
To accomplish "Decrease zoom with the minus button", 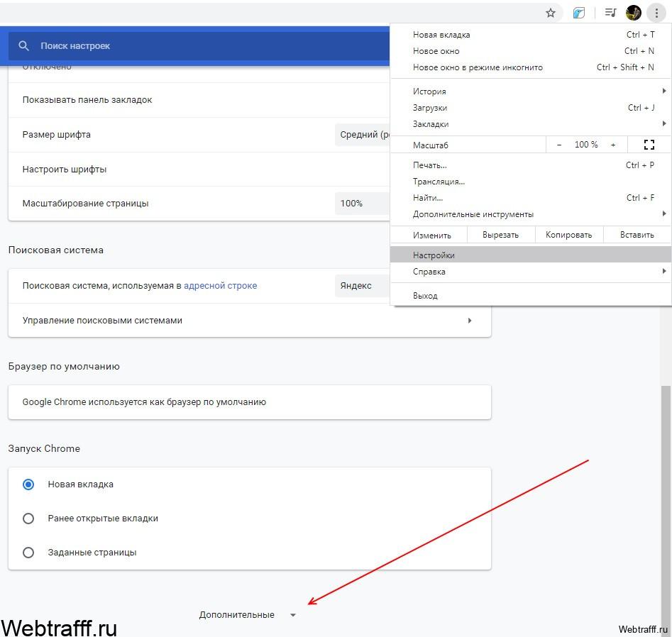I will 559,145.
